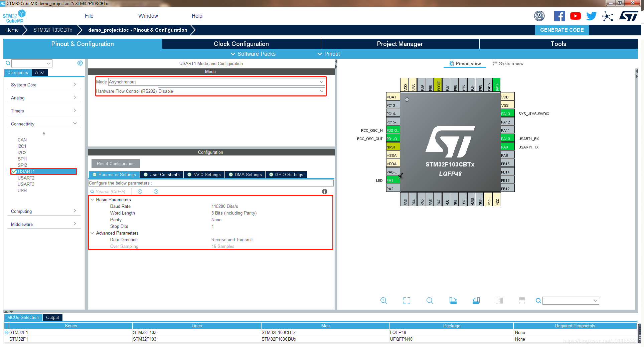Collapse Basic Parameters group
The image size is (644, 347).
pos(92,200)
